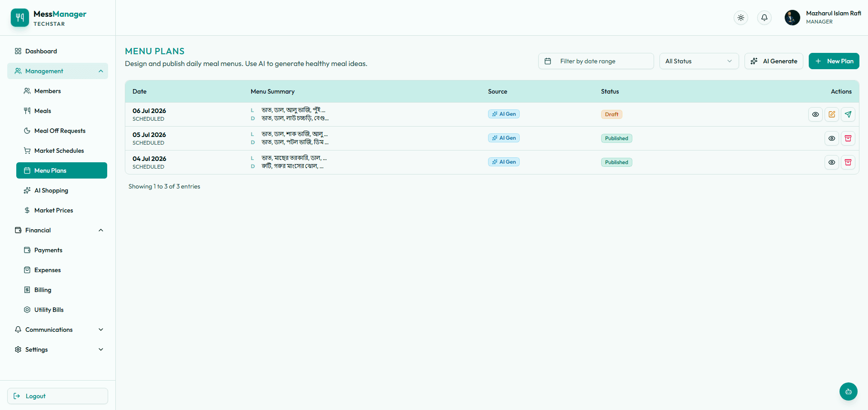Create a New Plan

pyautogui.click(x=834, y=61)
